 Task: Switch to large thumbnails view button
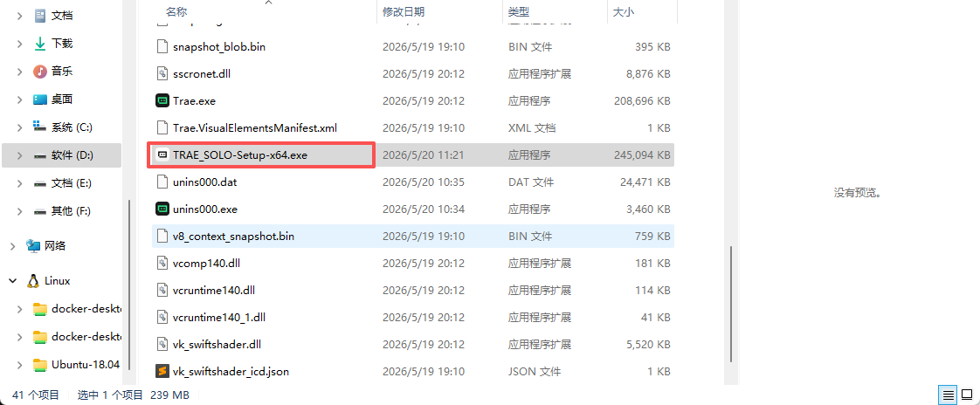[966, 395]
